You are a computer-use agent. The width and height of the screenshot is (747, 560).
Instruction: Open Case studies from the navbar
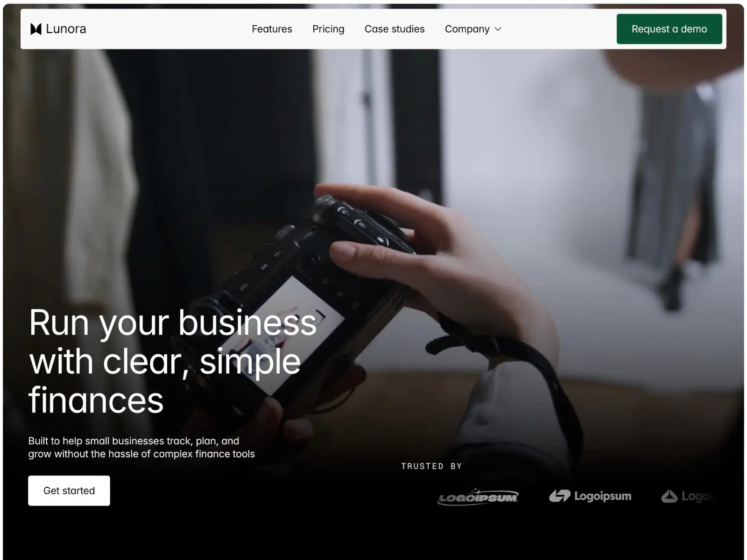[395, 29]
